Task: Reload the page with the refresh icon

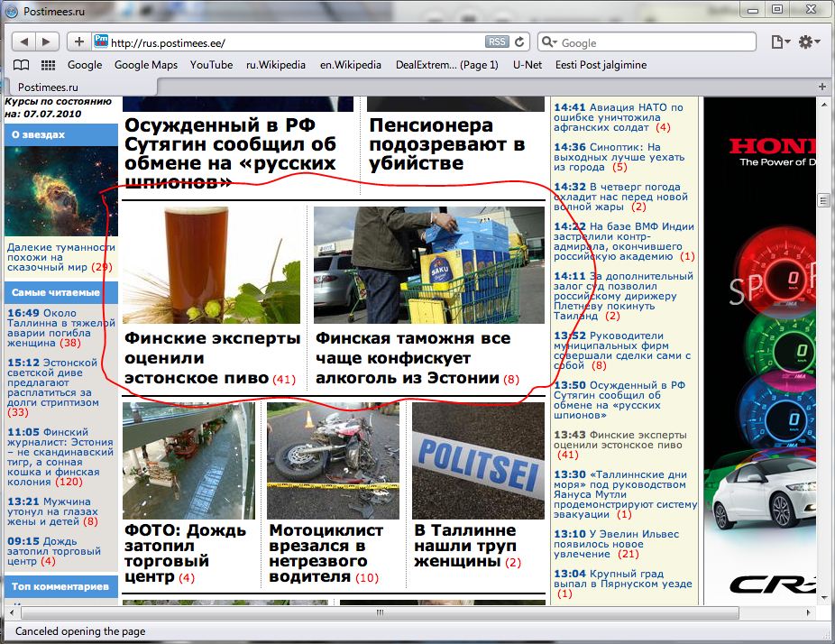Action: 520,42
